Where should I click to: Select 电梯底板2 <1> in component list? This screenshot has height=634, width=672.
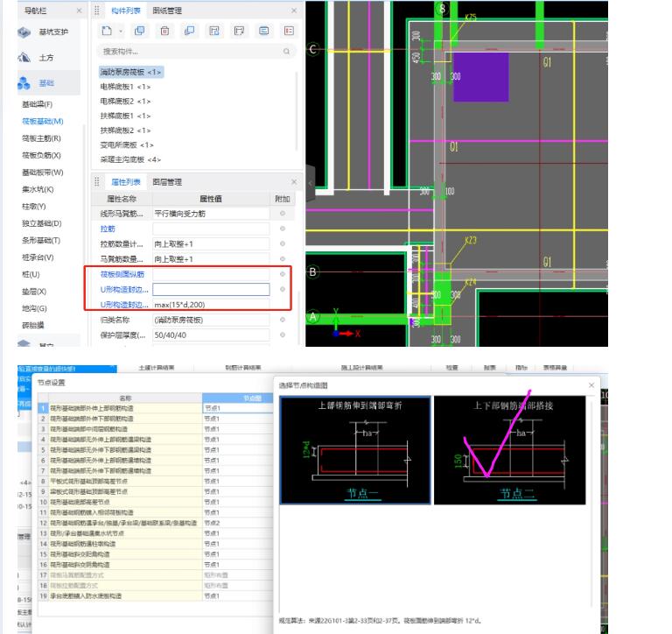click(125, 102)
